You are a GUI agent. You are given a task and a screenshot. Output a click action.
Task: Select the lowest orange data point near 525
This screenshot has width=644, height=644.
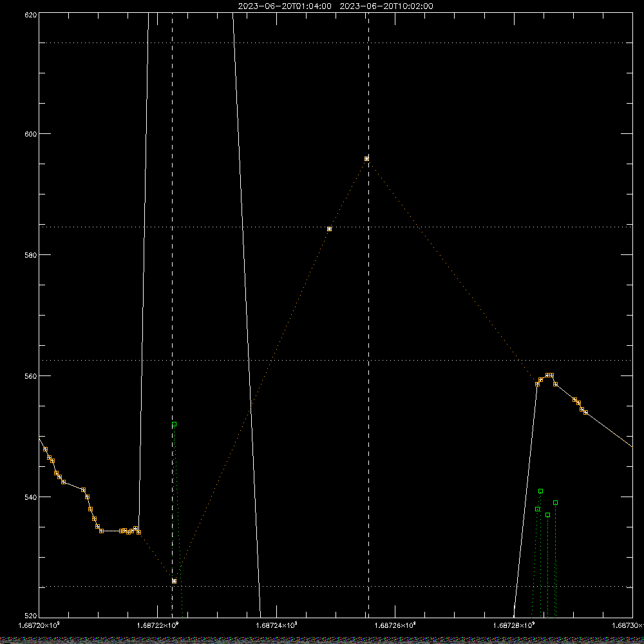point(174,581)
